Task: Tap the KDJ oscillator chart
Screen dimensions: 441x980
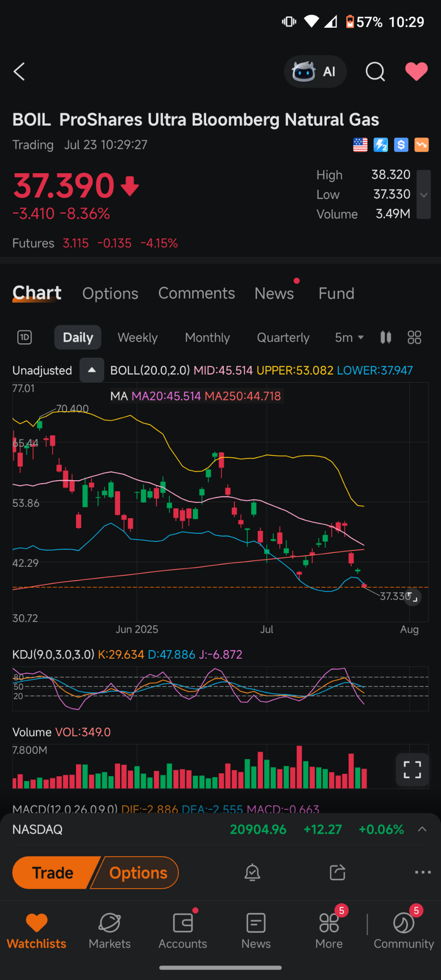Action: pyautogui.click(x=220, y=688)
